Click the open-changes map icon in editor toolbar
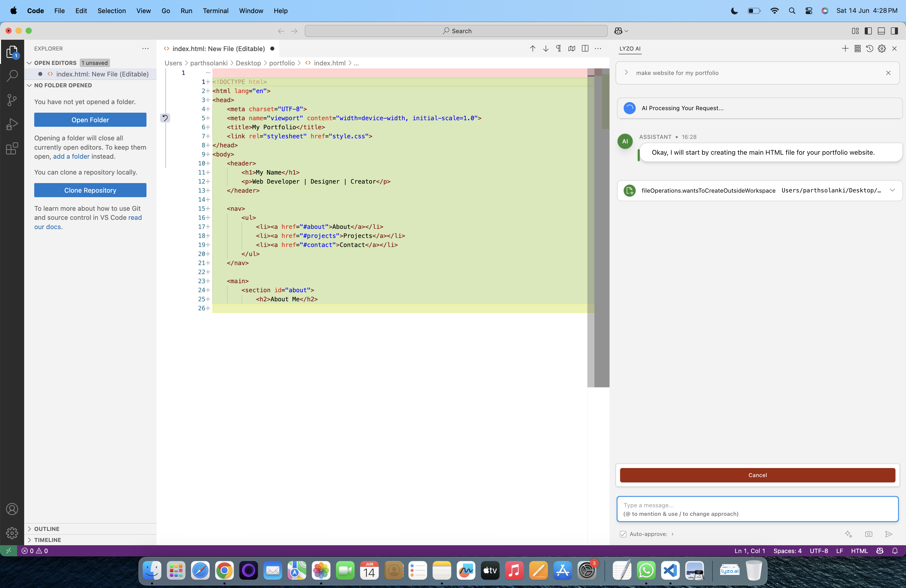 coord(572,49)
